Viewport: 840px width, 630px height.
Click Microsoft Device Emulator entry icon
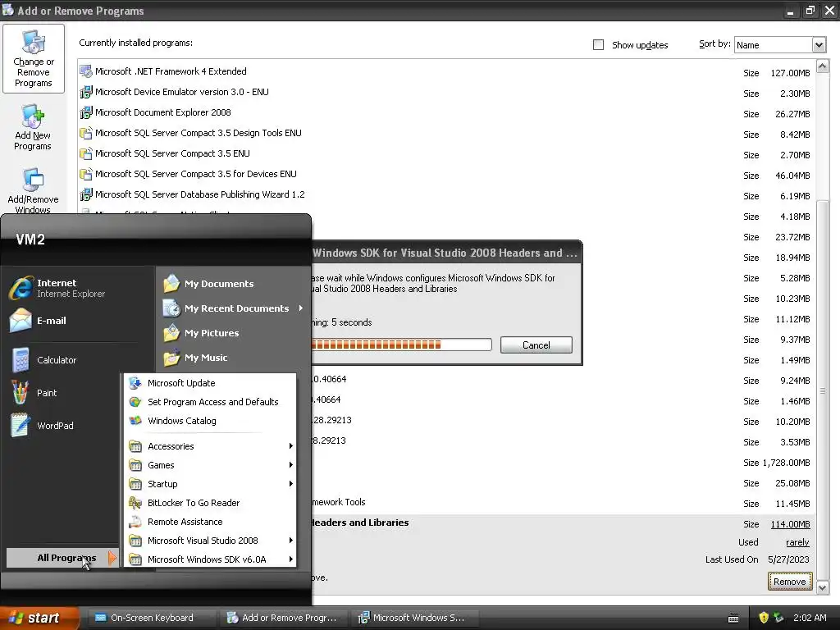click(85, 92)
